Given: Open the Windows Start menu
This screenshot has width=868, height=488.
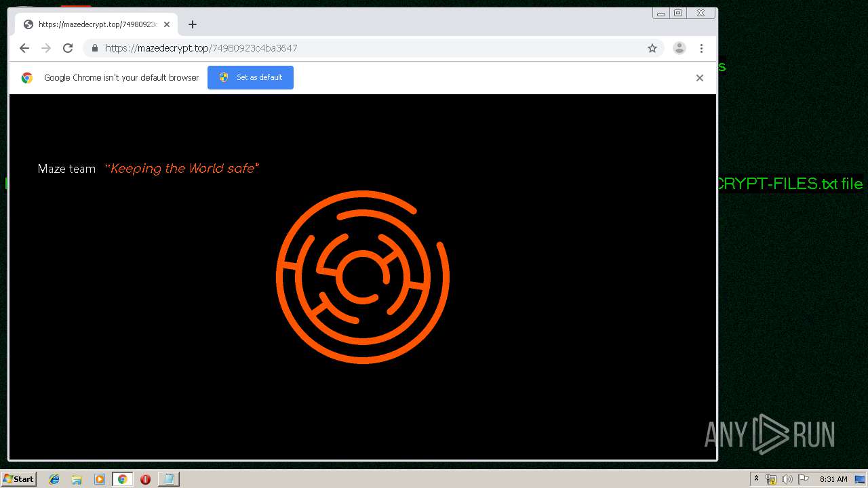Looking at the screenshot, I should click(x=18, y=479).
